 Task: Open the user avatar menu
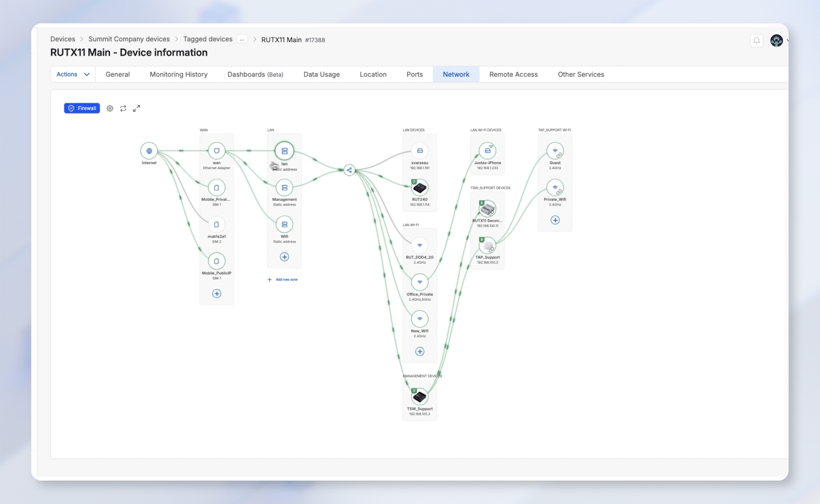point(776,41)
